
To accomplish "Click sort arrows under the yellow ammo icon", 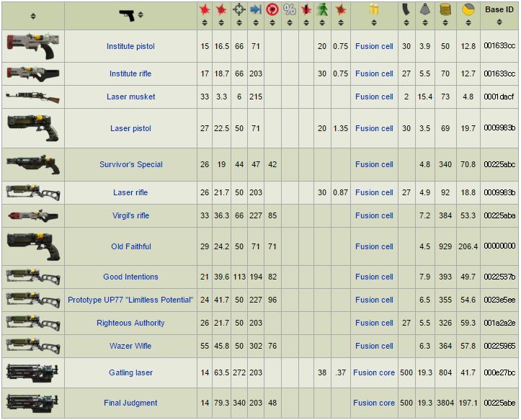I will point(374,23).
